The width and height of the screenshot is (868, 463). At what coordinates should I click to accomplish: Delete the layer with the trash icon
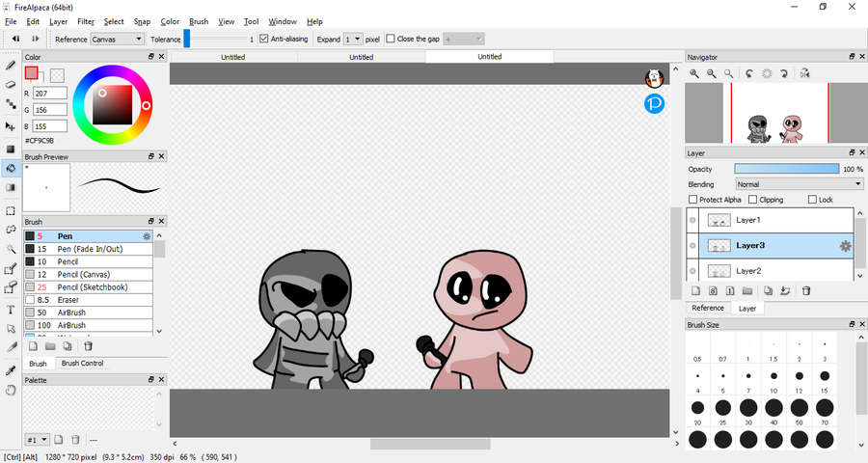coord(806,290)
